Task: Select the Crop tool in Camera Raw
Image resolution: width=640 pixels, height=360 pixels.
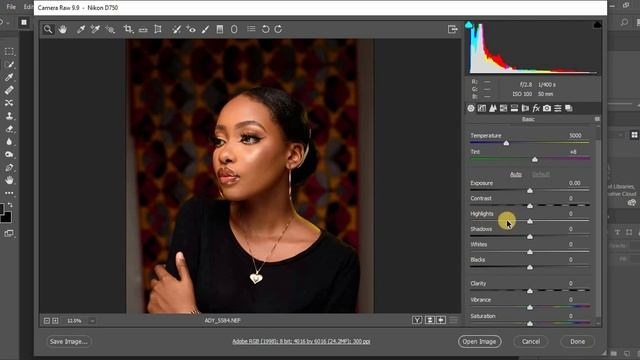Action: 128,29
